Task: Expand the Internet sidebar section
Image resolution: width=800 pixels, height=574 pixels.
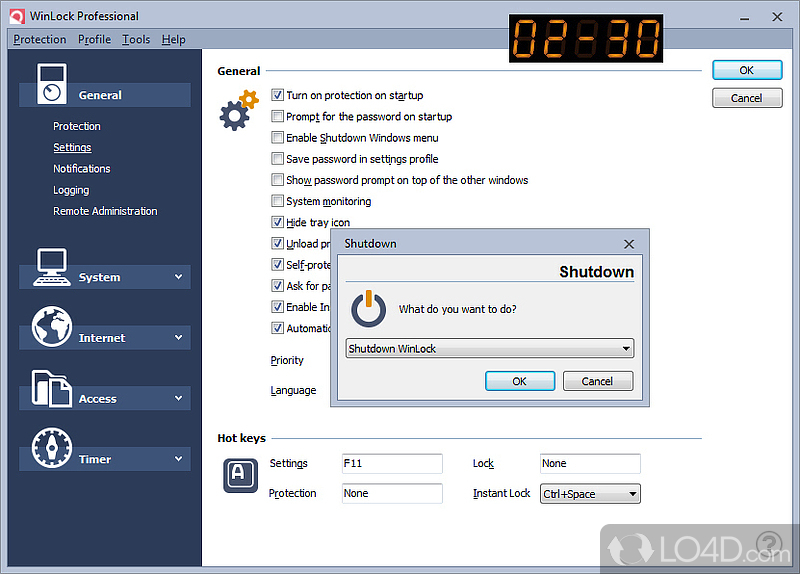Action: (x=178, y=338)
